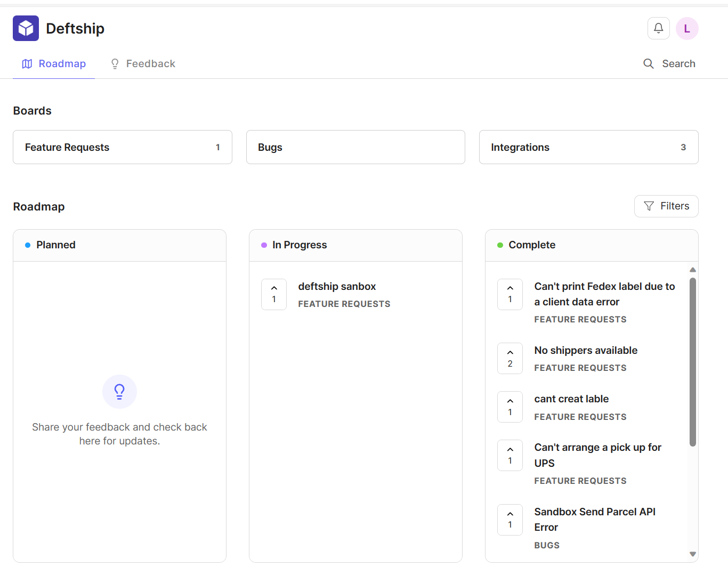Click the Search text in header
728x567 pixels.
678,64
